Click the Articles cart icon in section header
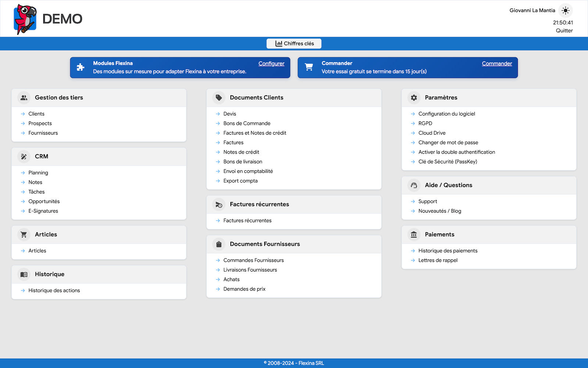 [24, 234]
